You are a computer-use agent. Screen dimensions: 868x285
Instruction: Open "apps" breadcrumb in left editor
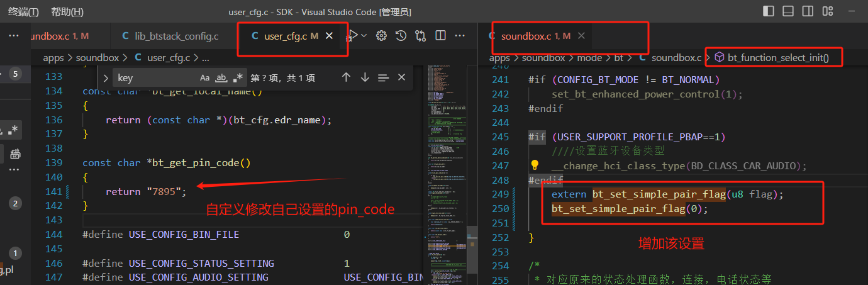coord(53,58)
